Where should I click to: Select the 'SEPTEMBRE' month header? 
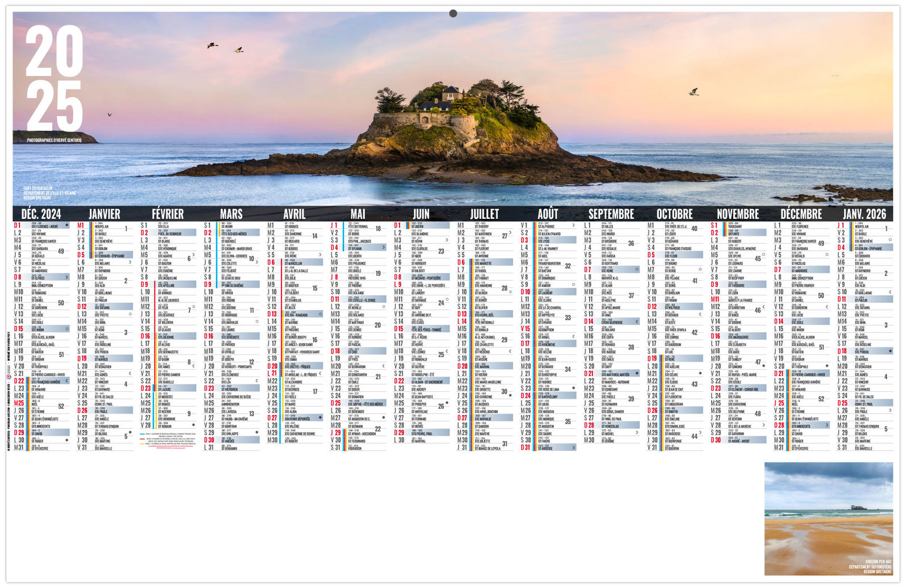coord(611,214)
